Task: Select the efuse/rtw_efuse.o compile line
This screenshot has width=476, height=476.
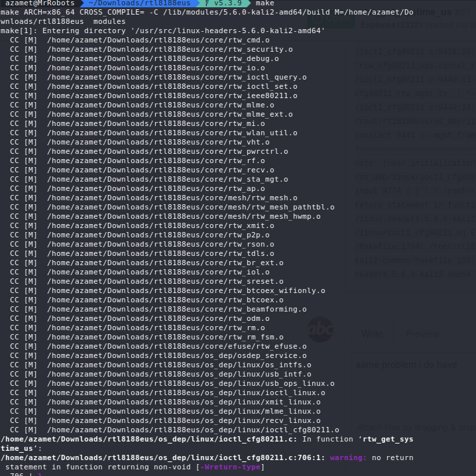Action: [x=158, y=347]
